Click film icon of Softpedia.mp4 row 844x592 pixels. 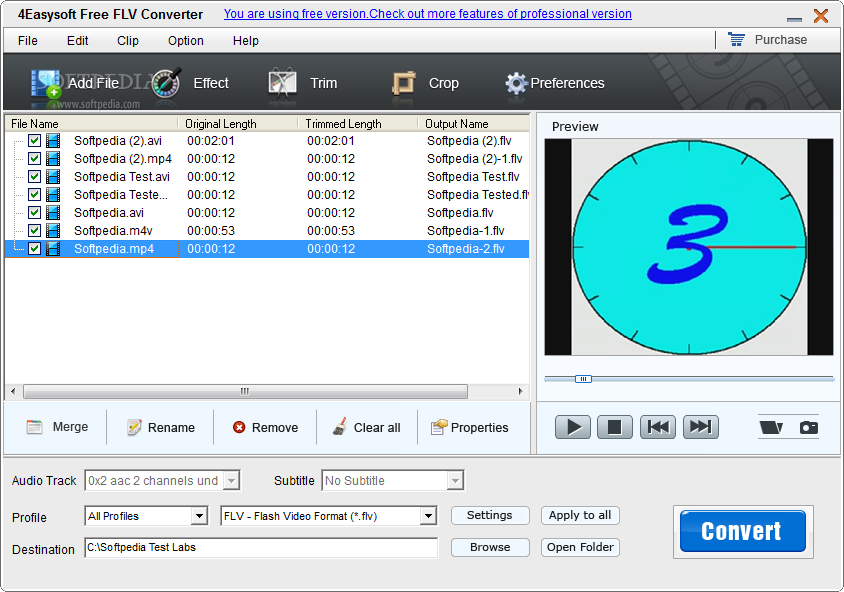coord(53,249)
